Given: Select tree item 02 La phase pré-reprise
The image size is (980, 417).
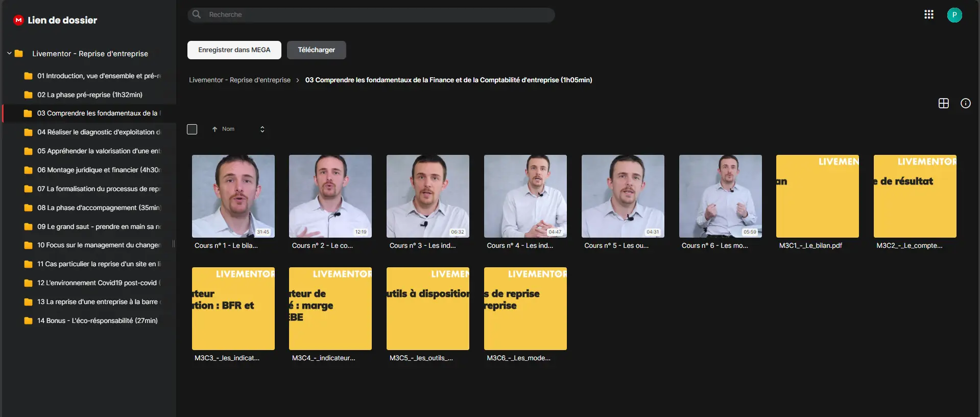Looking at the screenshot, I should pos(89,95).
